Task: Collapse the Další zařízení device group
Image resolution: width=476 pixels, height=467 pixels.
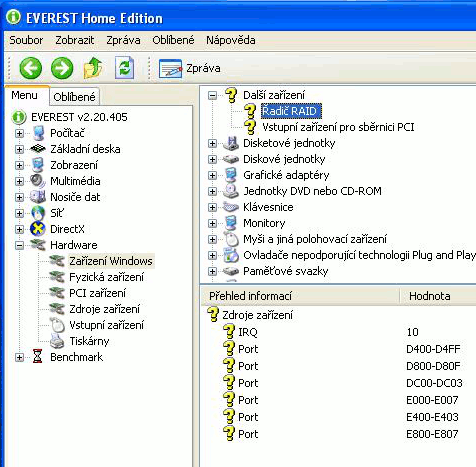Action: 212,96
